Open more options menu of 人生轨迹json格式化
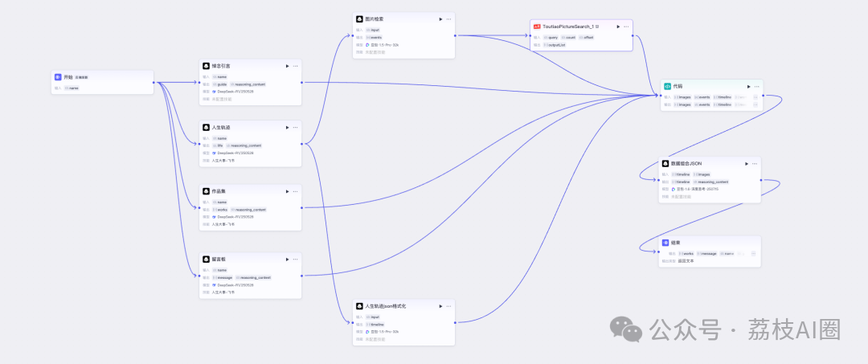The width and height of the screenshot is (868, 364). (448, 306)
